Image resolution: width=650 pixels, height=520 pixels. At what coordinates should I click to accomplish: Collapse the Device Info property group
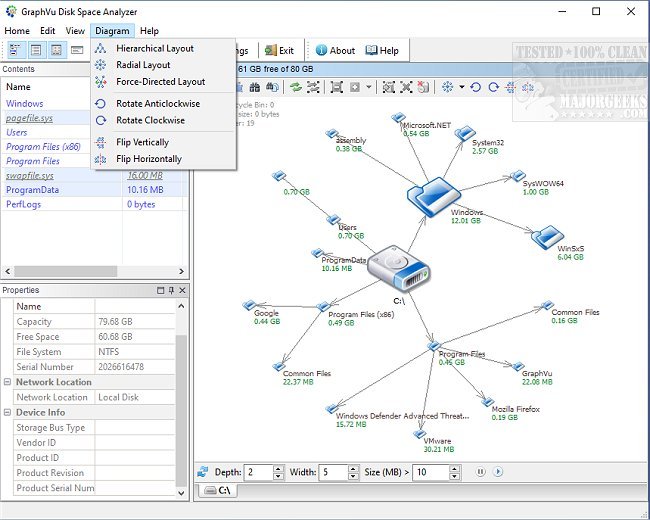7,412
